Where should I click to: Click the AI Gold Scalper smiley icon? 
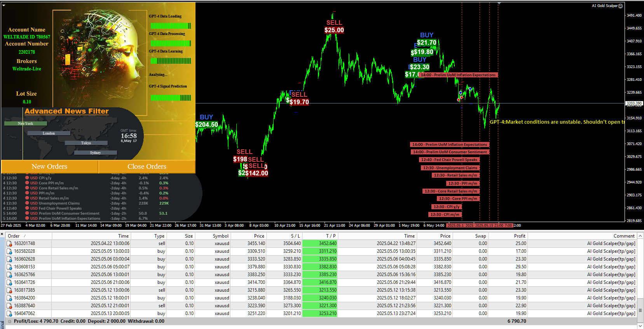click(620, 6)
